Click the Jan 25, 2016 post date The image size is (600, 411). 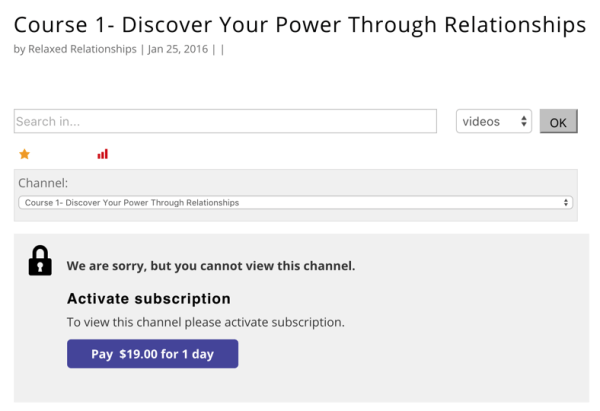pos(179,48)
